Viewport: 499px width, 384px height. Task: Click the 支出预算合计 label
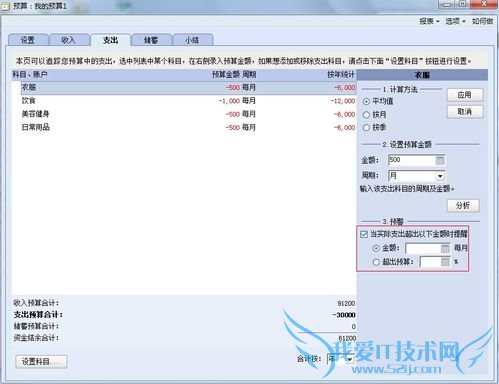pos(38,315)
